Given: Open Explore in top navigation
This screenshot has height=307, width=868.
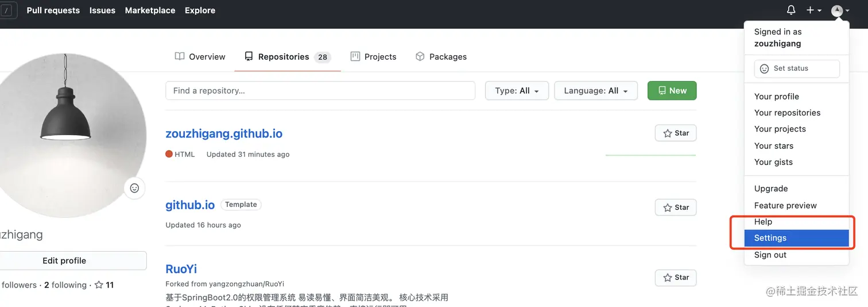Looking at the screenshot, I should (200, 10).
